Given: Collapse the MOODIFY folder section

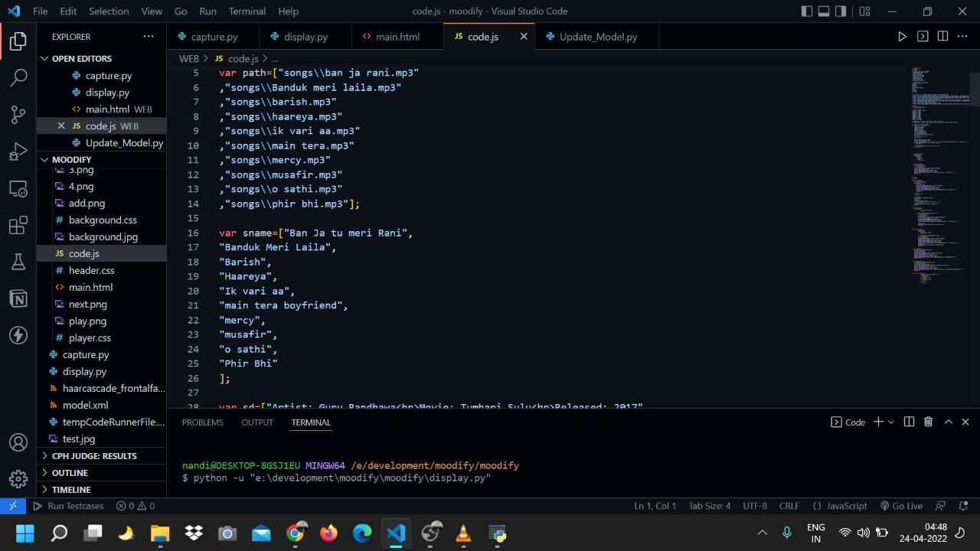Looking at the screenshot, I should click(x=101, y=159).
